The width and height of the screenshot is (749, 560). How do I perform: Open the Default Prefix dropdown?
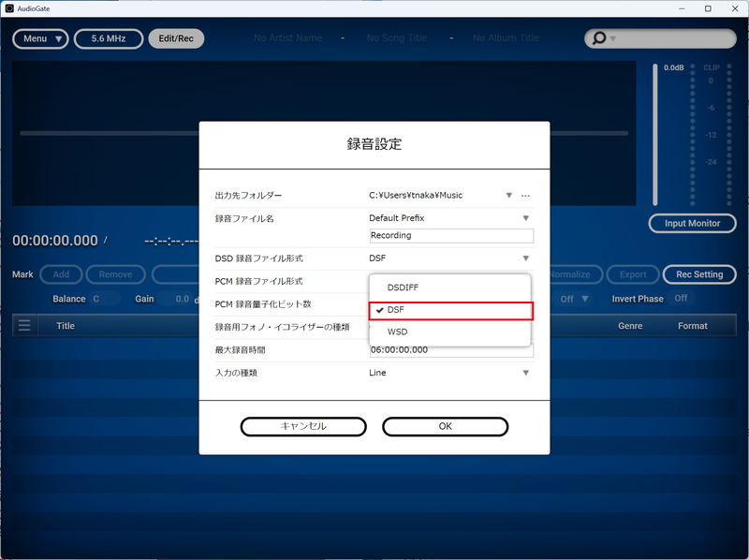point(526,216)
